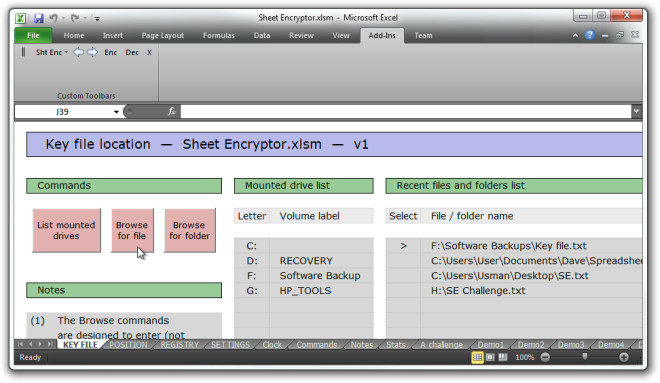Open the Clock sheet tab

(272, 345)
